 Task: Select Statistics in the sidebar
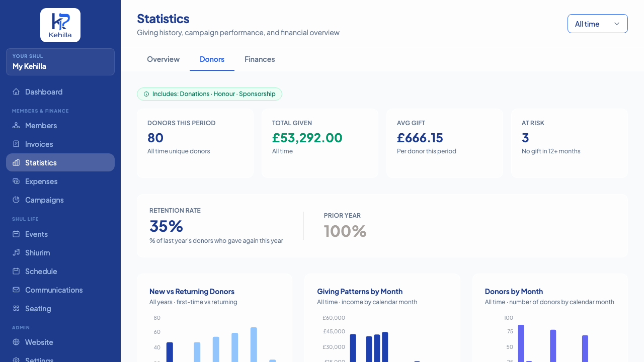(x=60, y=162)
